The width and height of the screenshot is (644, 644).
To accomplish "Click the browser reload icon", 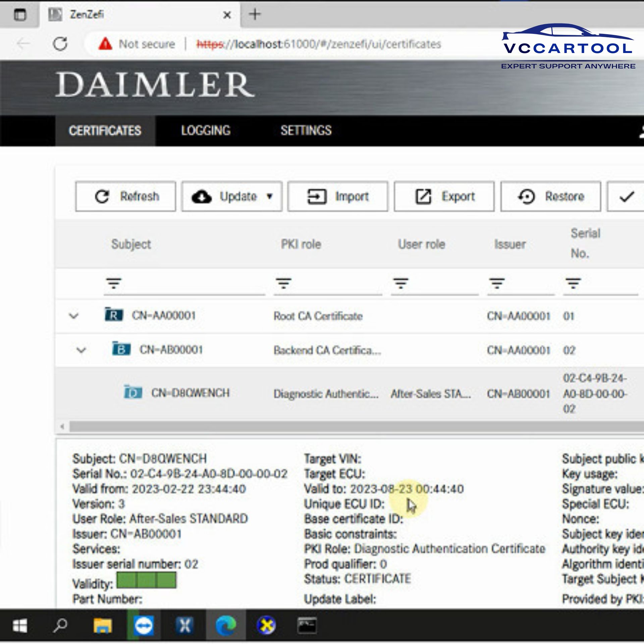I will 60,44.
